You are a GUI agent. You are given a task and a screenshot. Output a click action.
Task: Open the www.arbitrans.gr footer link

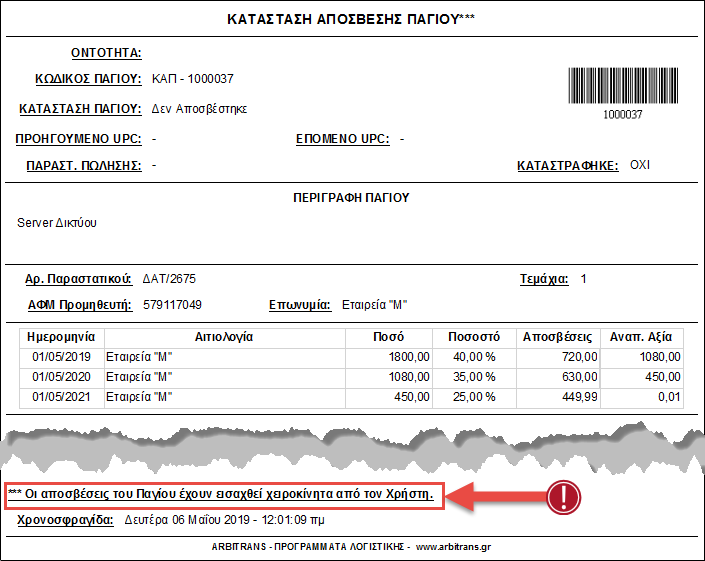(x=453, y=548)
